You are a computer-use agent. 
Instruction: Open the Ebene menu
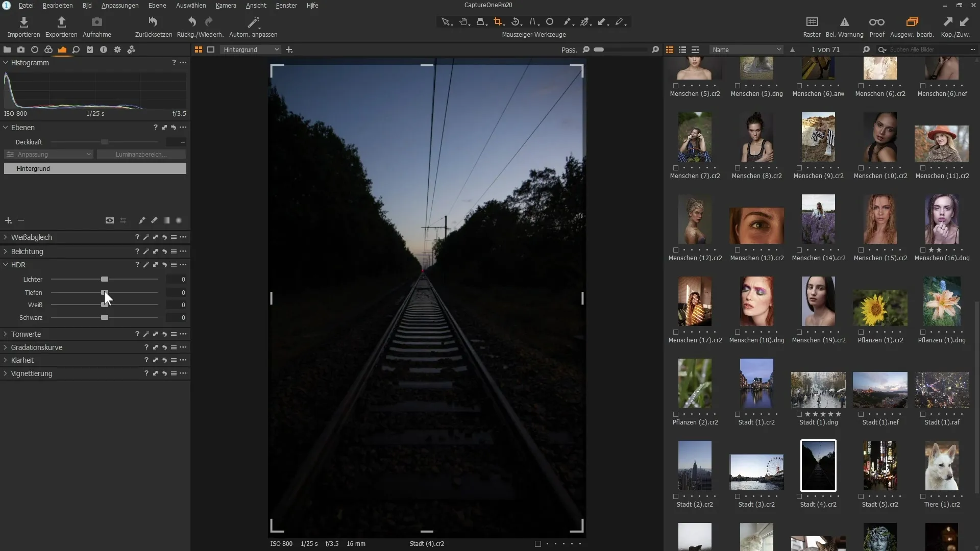[x=157, y=5]
